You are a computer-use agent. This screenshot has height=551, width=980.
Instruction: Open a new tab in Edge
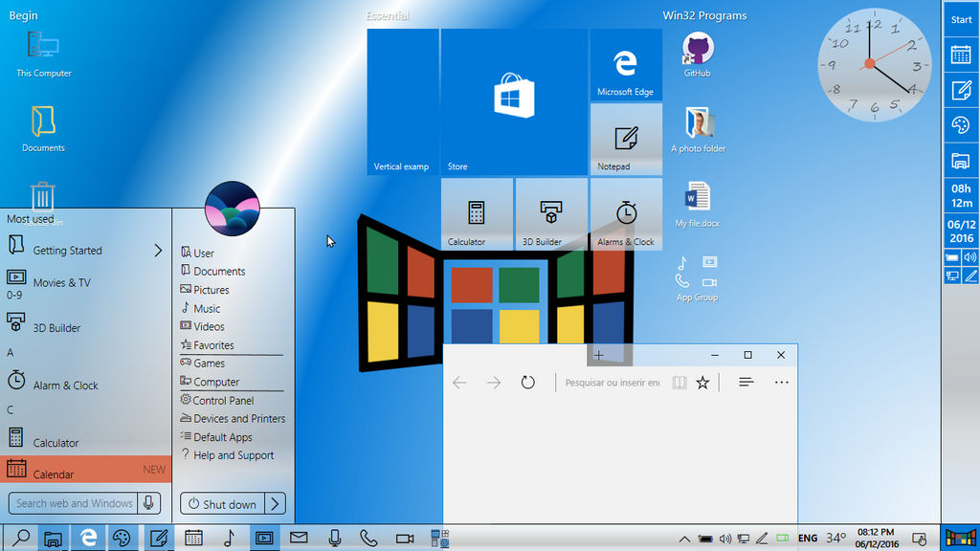pos(599,355)
